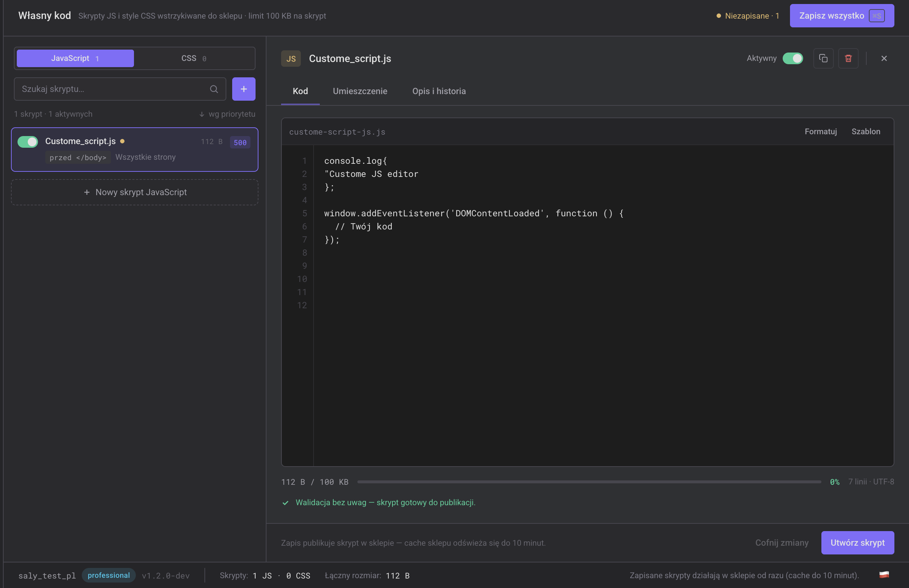The width and height of the screenshot is (909, 588).
Task: Click line number 12 in gutter
Action: (302, 305)
